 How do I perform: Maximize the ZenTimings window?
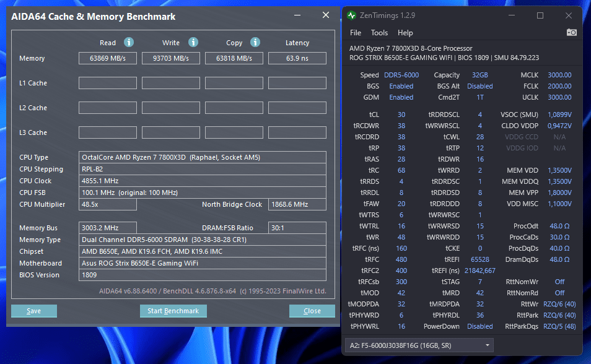click(x=540, y=15)
